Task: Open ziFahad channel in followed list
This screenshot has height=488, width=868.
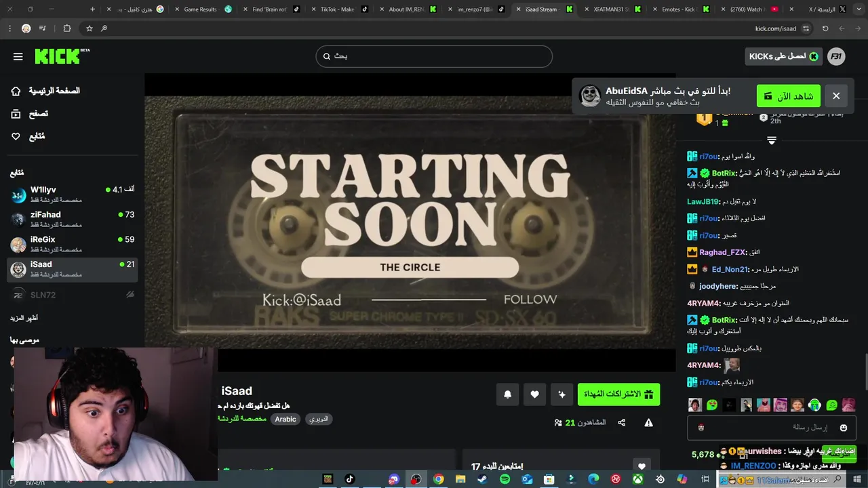Action: pyautogui.click(x=73, y=220)
